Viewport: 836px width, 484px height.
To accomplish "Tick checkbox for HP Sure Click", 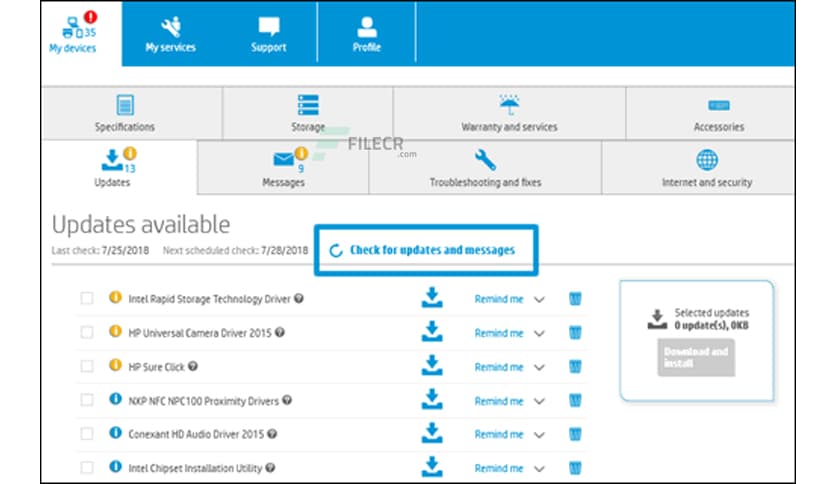I will tap(87, 366).
